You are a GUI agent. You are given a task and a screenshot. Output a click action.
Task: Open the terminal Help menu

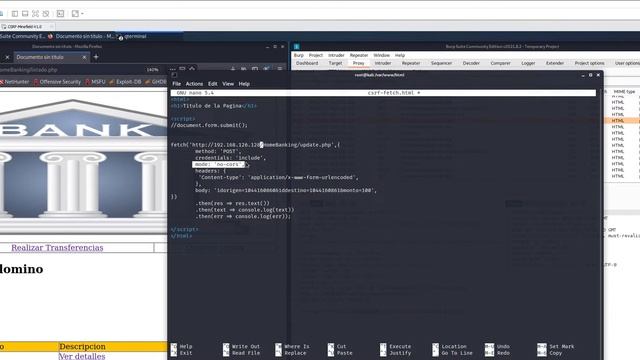(244, 84)
